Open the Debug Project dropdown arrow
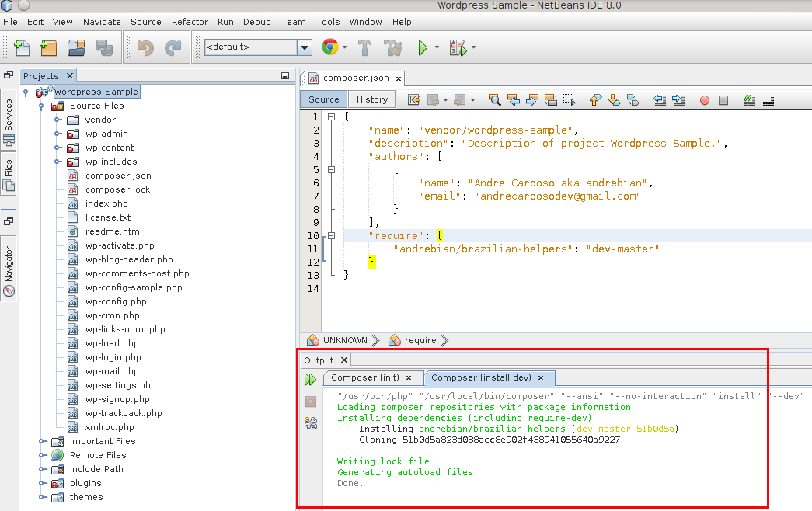The height and width of the screenshot is (511, 812). [473, 47]
